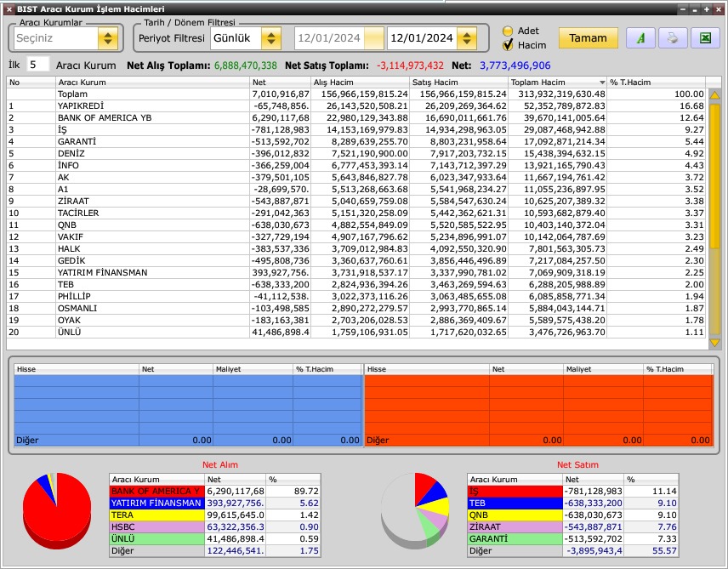728x569 pixels.
Task: Sort by the Alış Hacim column header
Action: tap(360, 83)
